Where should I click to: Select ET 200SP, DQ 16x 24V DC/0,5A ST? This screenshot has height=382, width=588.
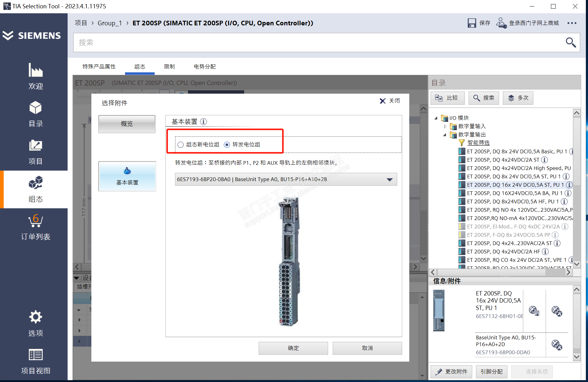[515, 185]
